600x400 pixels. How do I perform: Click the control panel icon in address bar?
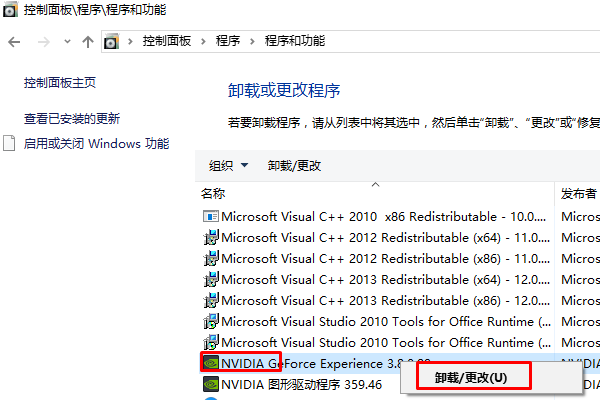coord(111,41)
